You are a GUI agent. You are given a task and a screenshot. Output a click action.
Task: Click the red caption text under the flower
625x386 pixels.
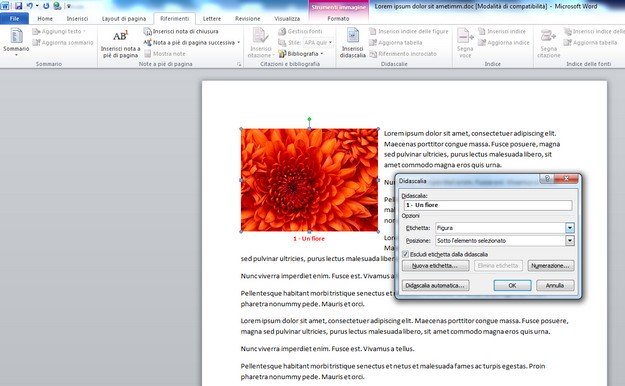[x=309, y=238]
